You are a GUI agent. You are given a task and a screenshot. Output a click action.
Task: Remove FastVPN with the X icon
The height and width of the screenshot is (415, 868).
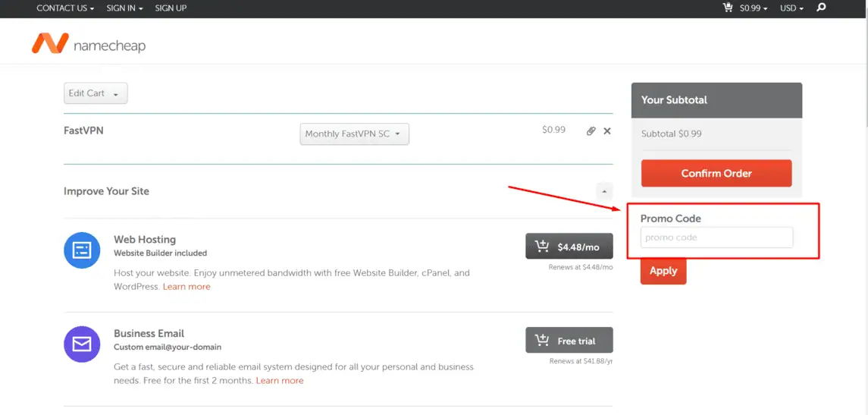point(607,130)
